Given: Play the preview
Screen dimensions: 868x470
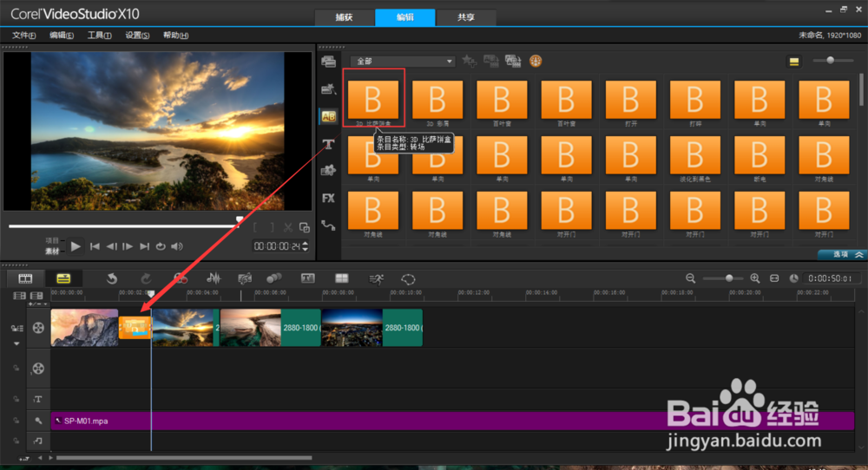Looking at the screenshot, I should [76, 246].
